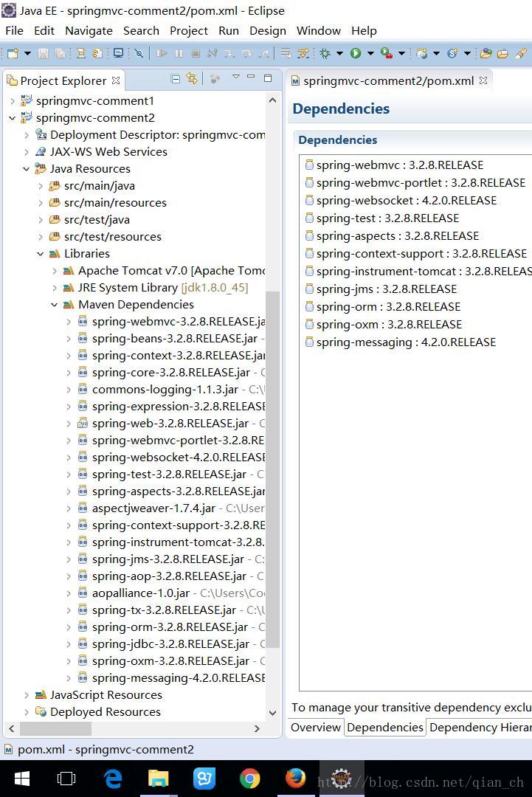Click Project Explorer vertical scrollbar down arrow
The height and width of the screenshot is (797, 532).
pos(272,713)
